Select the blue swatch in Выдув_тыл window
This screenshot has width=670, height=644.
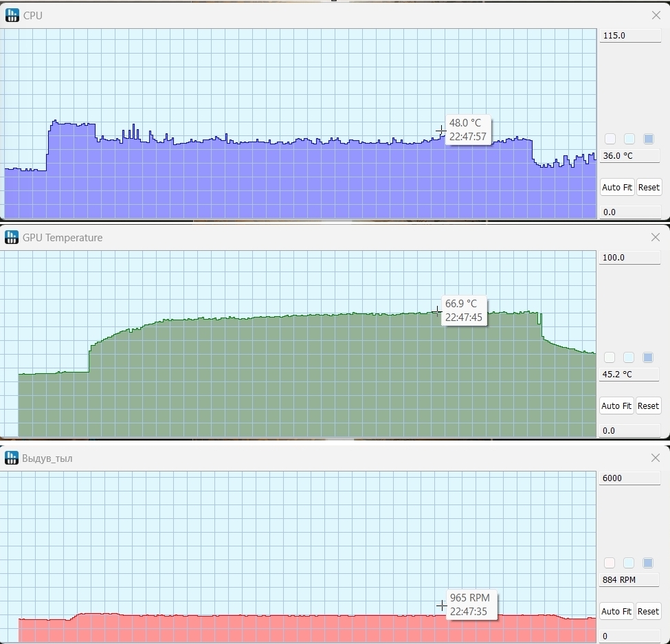coord(648,563)
